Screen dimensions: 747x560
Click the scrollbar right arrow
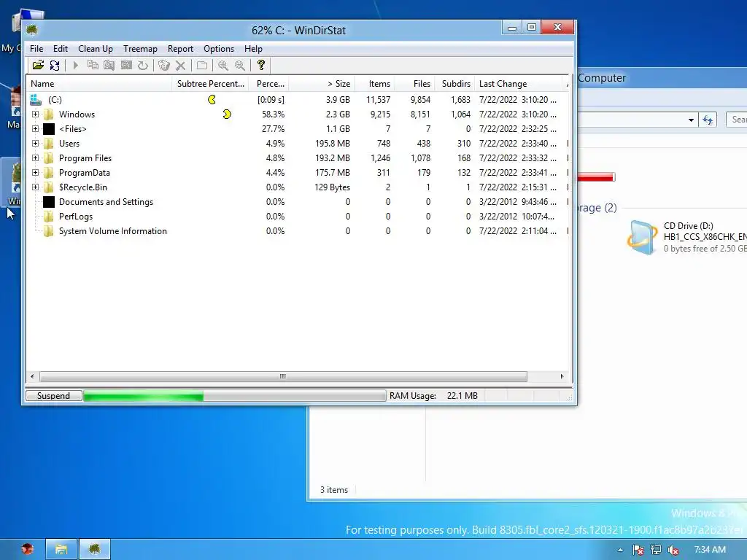[562, 377]
